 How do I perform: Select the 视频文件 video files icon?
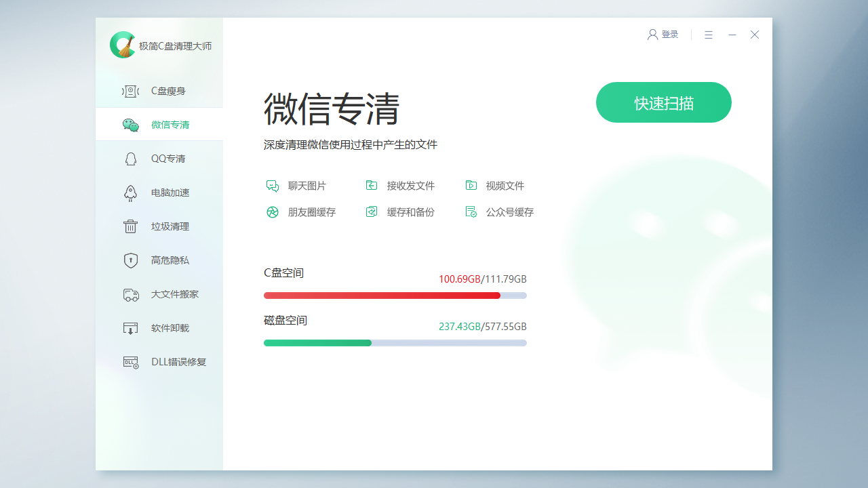pyautogui.click(x=471, y=185)
